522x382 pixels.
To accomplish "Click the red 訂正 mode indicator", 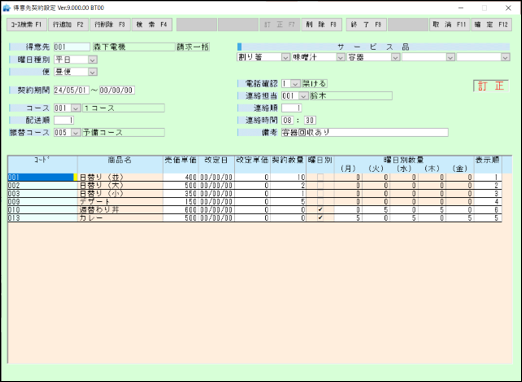I will click(x=491, y=86).
